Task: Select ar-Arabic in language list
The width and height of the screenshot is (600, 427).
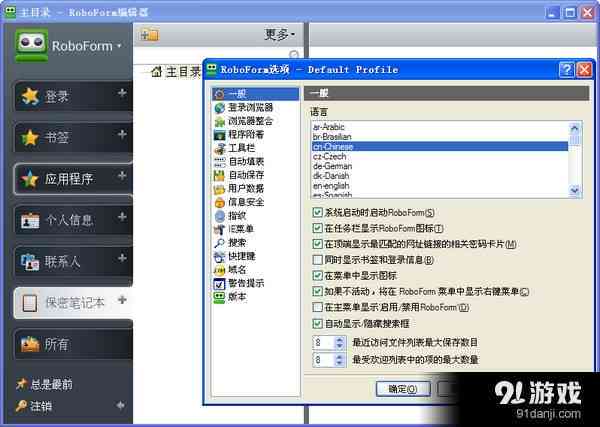Action: click(x=439, y=127)
